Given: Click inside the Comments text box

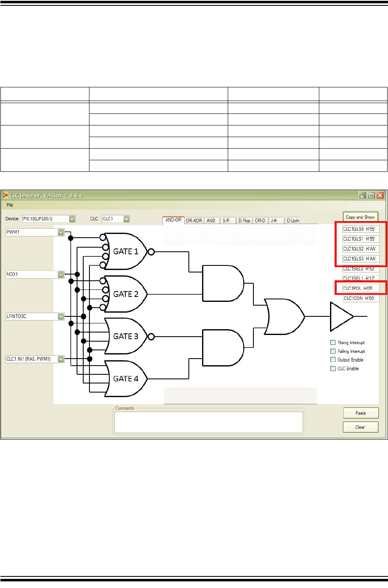Looking at the screenshot, I should [x=208, y=422].
